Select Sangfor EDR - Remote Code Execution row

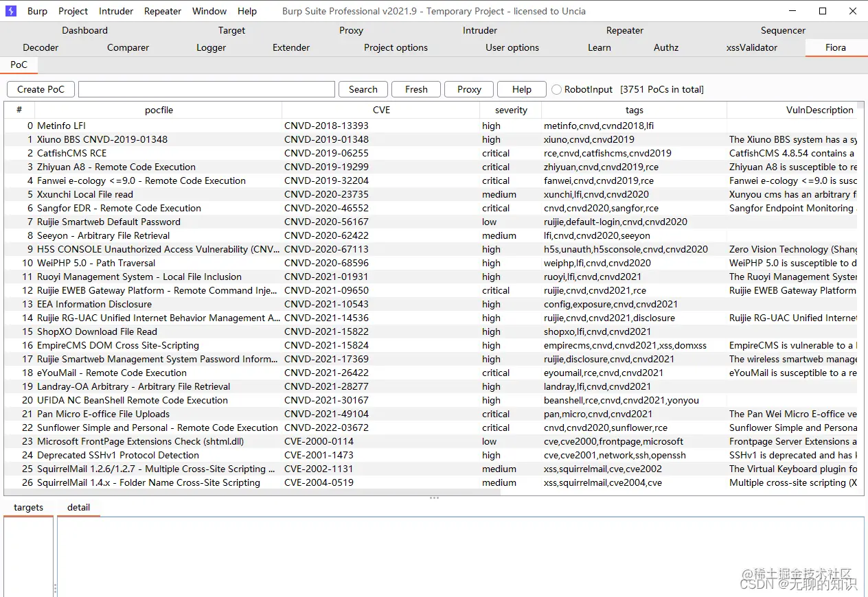pos(431,208)
